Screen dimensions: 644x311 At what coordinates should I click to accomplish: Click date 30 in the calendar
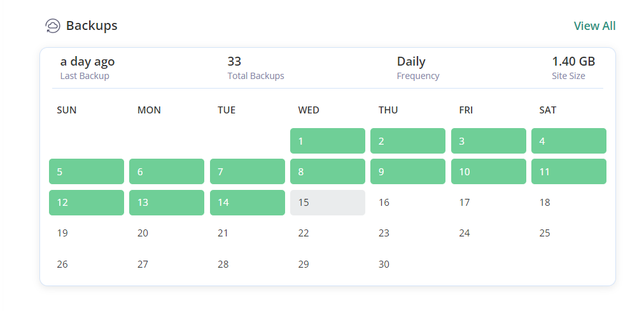click(x=384, y=264)
